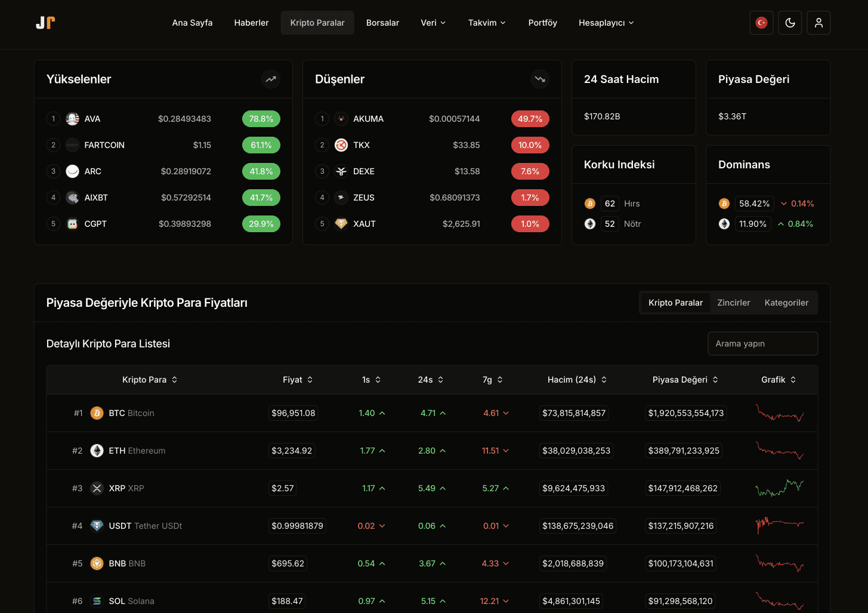Click the DEXE coin icon
868x613 pixels.
pos(341,171)
